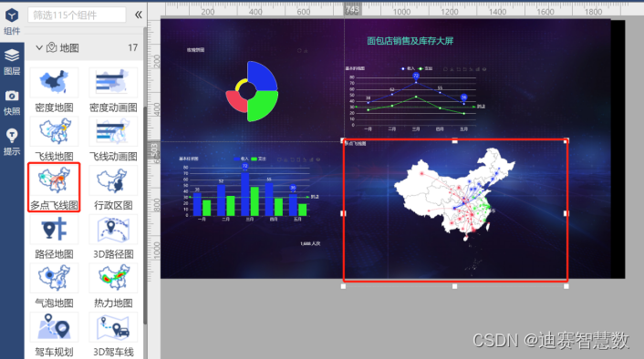Select the 密度地图 component icon

54,83
